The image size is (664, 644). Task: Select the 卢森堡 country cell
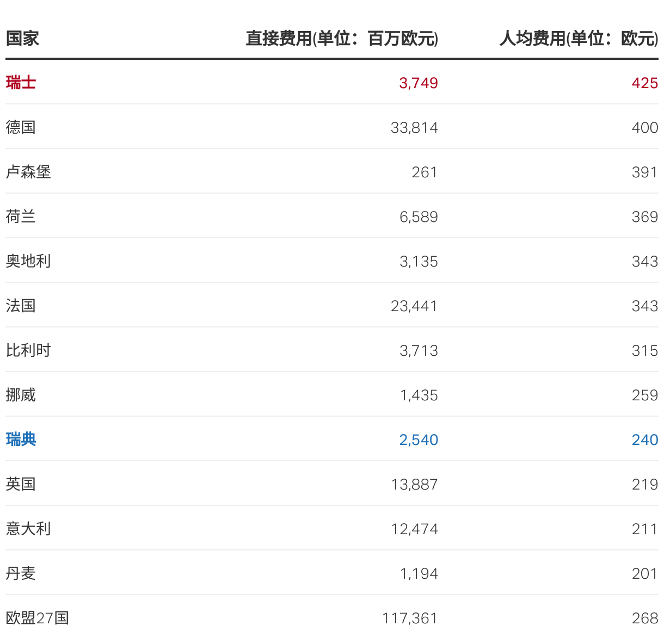pyautogui.click(x=28, y=172)
